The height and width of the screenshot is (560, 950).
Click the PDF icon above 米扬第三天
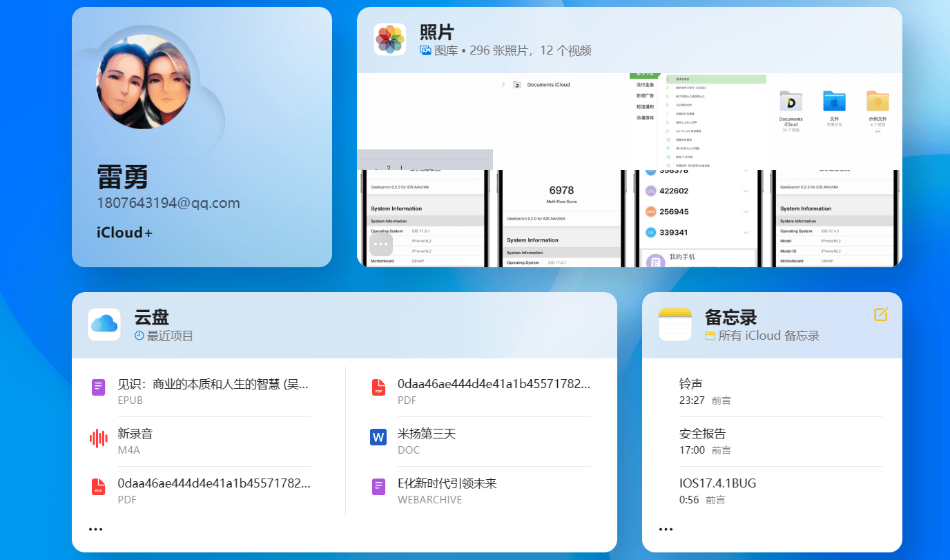point(378,387)
